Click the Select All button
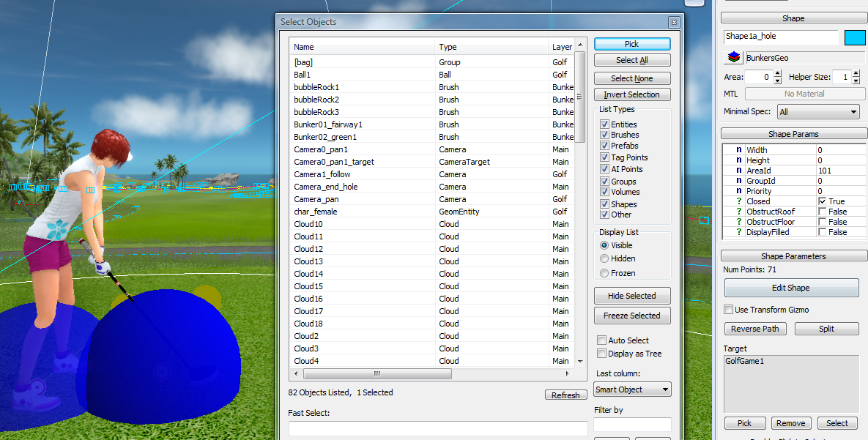 click(631, 60)
